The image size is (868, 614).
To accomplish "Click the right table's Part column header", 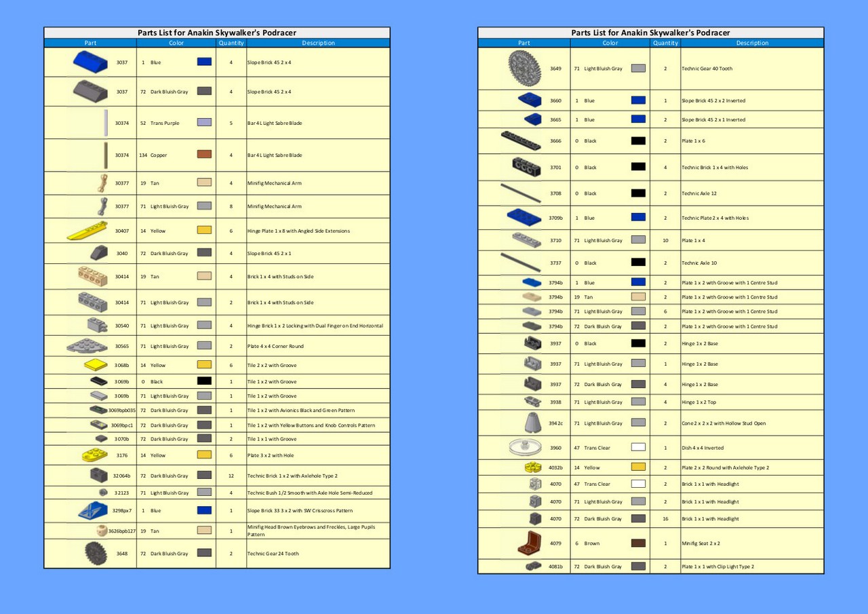I will [524, 43].
